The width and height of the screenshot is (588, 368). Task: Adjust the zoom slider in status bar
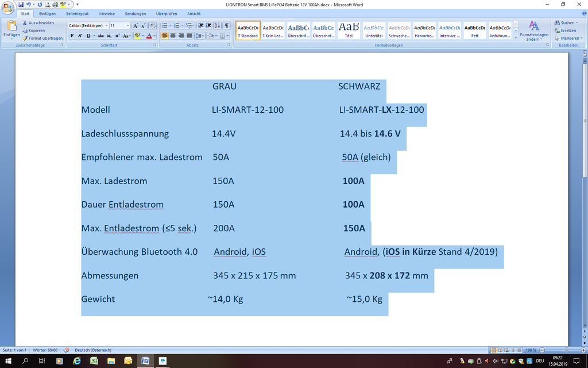pyautogui.click(x=566, y=350)
